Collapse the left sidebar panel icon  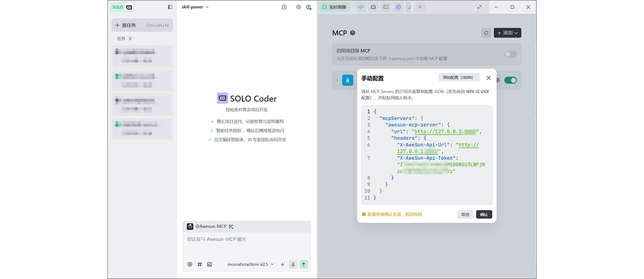coord(170,7)
